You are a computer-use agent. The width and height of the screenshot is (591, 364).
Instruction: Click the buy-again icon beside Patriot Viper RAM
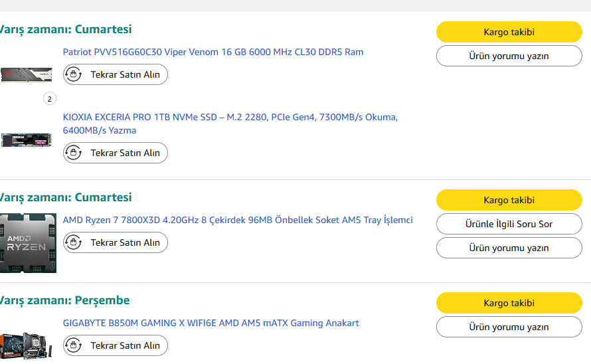74,74
